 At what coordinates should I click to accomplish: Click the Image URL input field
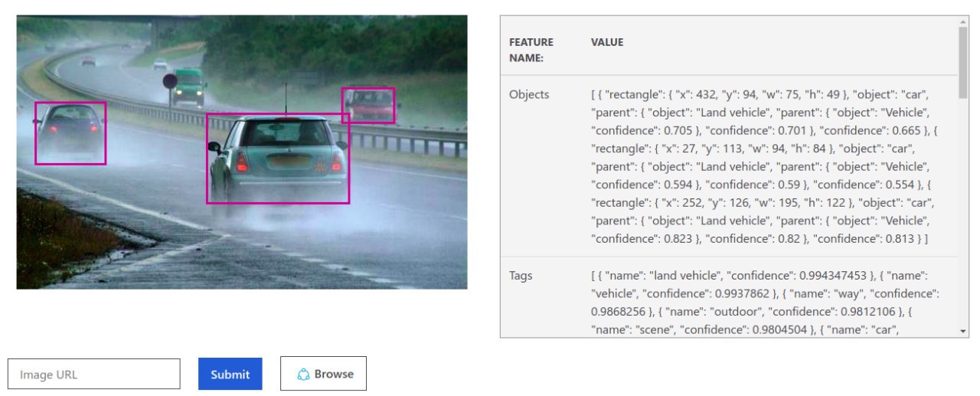click(94, 374)
